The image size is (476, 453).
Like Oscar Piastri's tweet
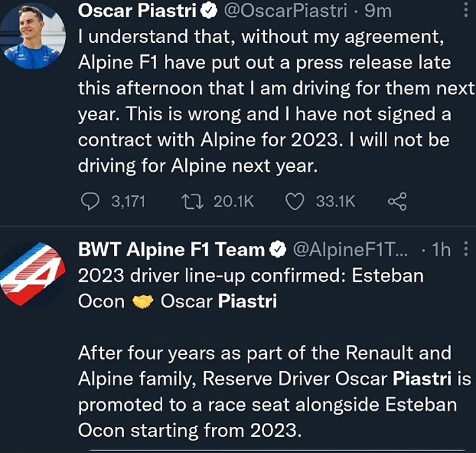pos(295,201)
